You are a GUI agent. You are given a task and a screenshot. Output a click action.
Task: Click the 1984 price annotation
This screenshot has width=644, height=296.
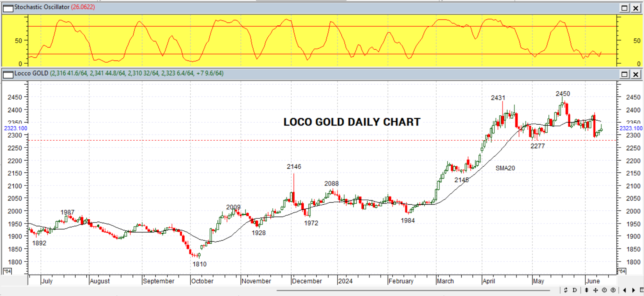[x=408, y=221]
